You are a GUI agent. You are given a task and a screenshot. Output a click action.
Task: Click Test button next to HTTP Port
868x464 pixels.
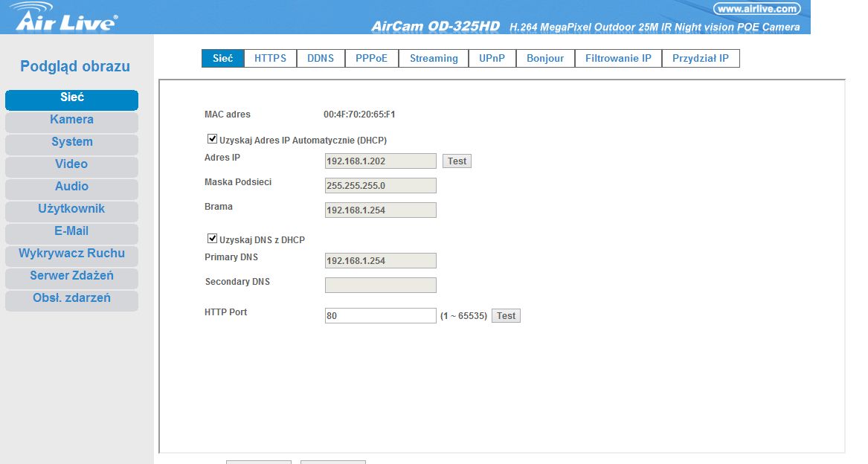tap(506, 316)
